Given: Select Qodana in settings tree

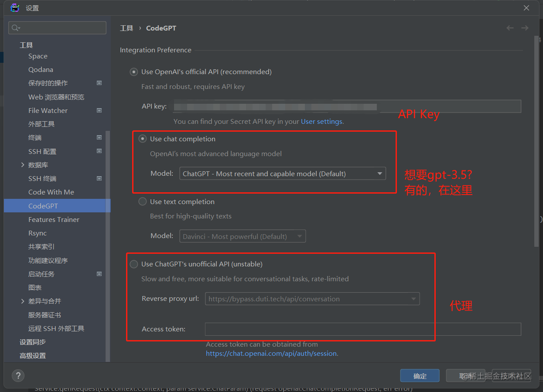Looking at the screenshot, I should click(x=41, y=70).
